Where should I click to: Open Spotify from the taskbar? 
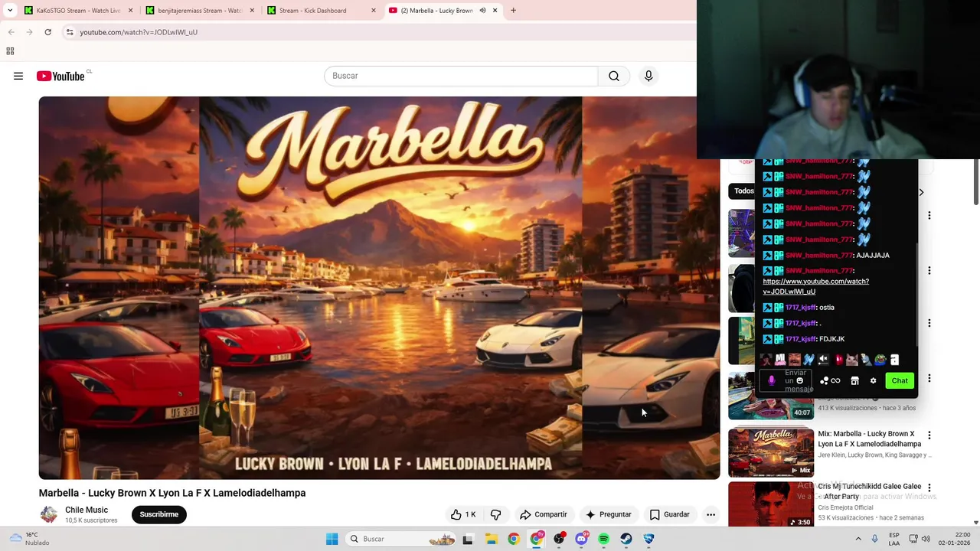coord(603,539)
